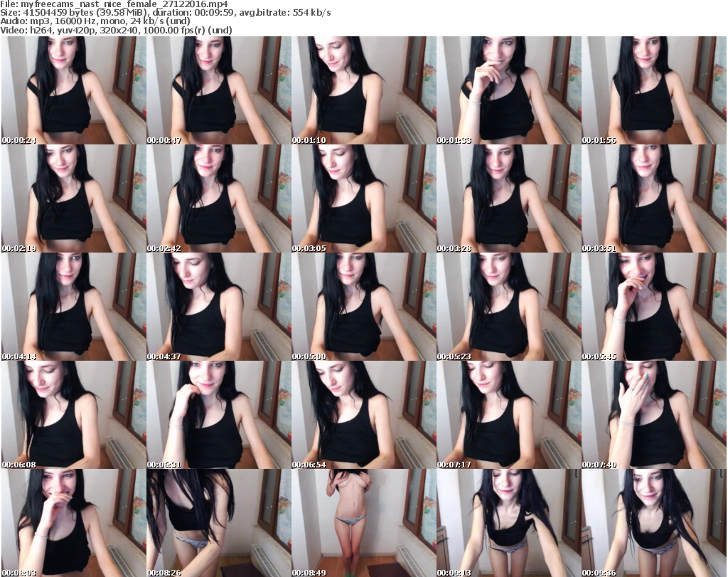Select the thumbnail stamped 00:04:14

[74, 307]
